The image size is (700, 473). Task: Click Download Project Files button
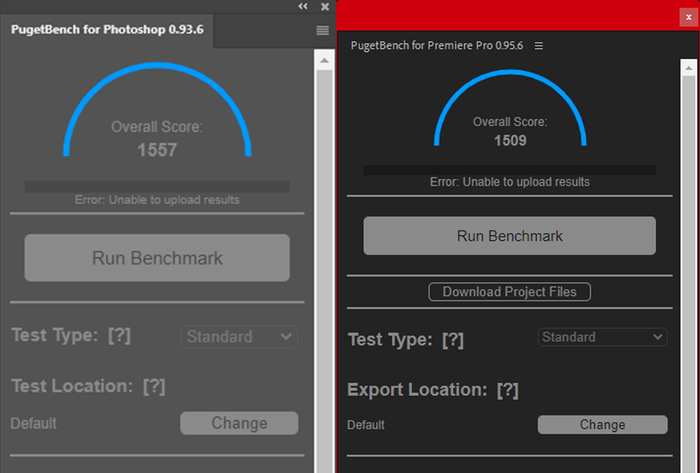(x=509, y=292)
